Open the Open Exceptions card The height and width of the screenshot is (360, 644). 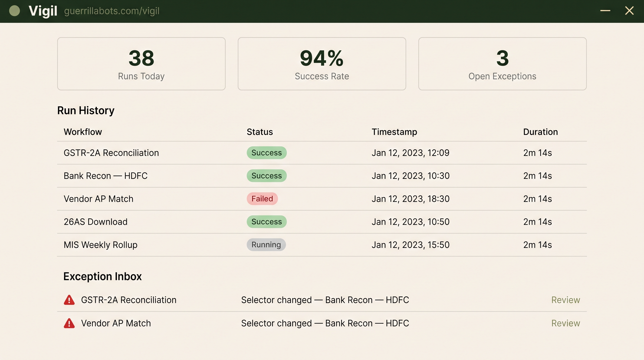(502, 64)
